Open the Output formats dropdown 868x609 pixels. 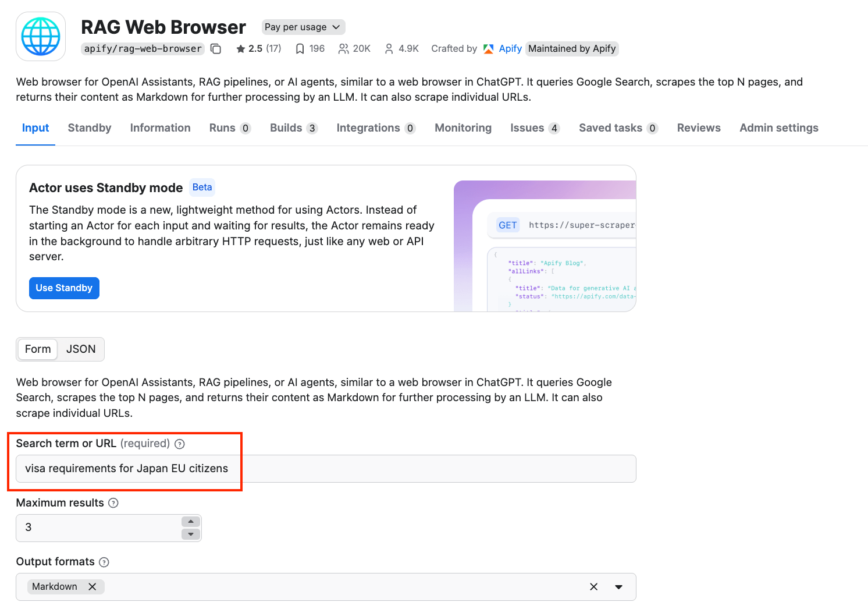618,587
